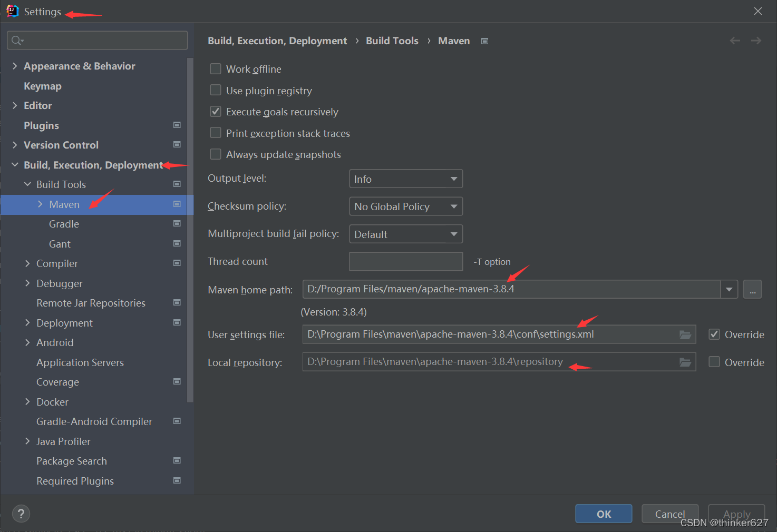Screen dimensions: 777x532
Task: Click the search magnifier icon
Action: (x=17, y=41)
